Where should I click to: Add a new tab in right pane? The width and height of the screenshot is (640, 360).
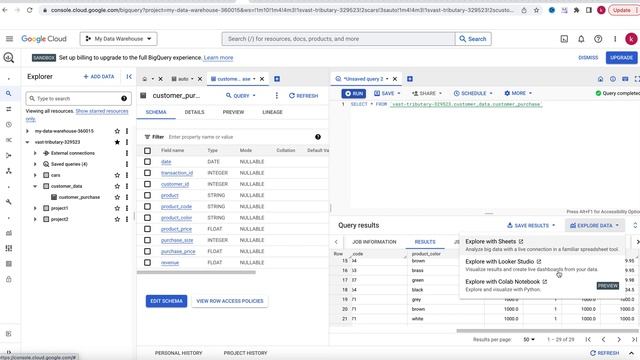coord(410,79)
